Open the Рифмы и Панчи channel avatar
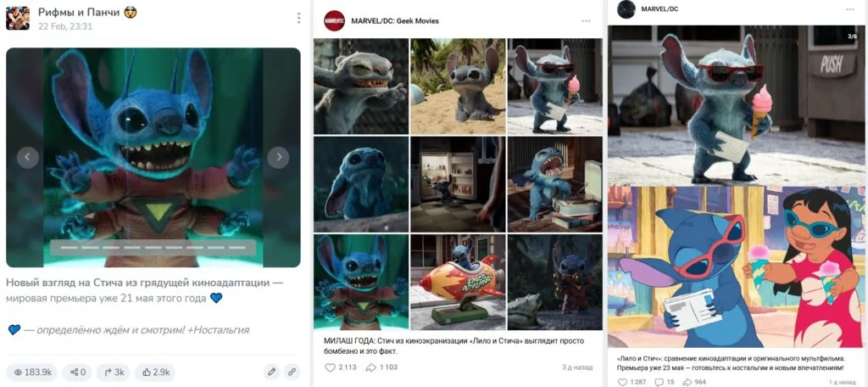868x387 pixels. coord(17,19)
